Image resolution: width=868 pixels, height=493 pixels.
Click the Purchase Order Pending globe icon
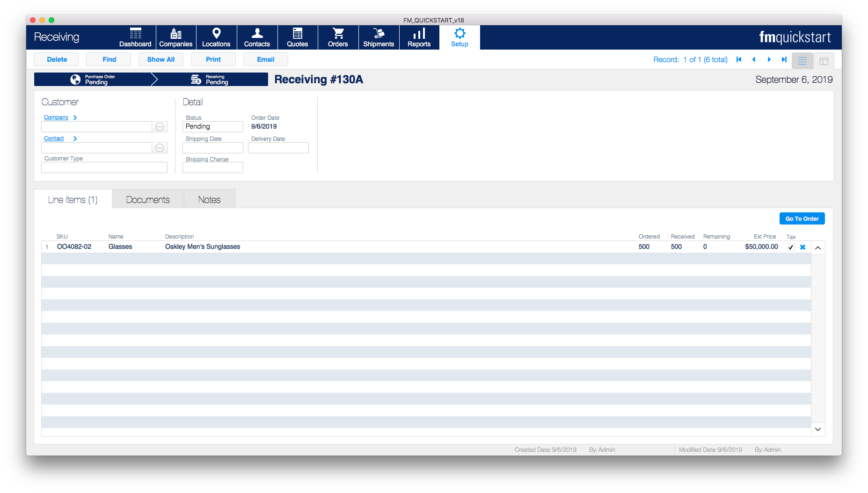coord(75,80)
